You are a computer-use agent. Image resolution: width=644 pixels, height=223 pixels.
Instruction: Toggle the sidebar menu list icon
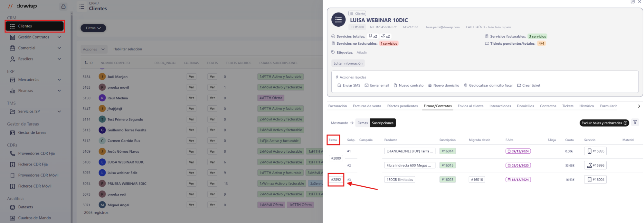click(82, 6)
